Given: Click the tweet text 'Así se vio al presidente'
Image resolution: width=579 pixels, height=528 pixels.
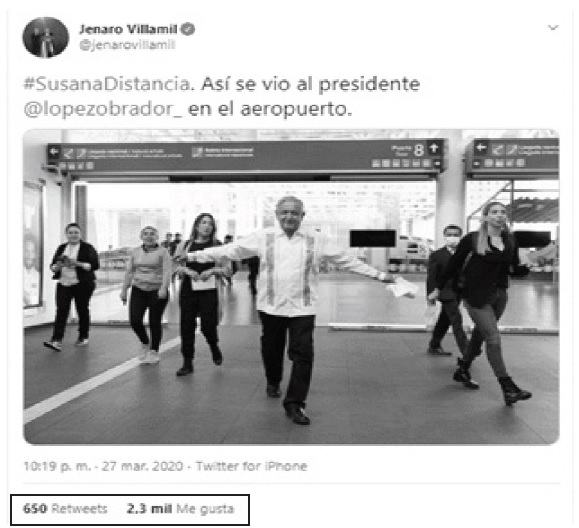Looking at the screenshot, I should [311, 84].
